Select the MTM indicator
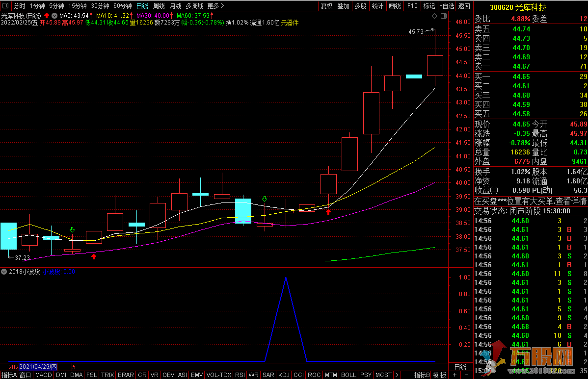Viewport: 588px width, 379px height. (331, 375)
